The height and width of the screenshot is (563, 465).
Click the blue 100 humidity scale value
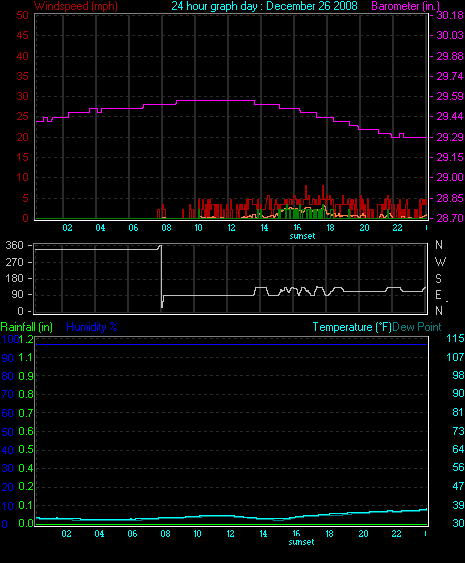[10, 339]
